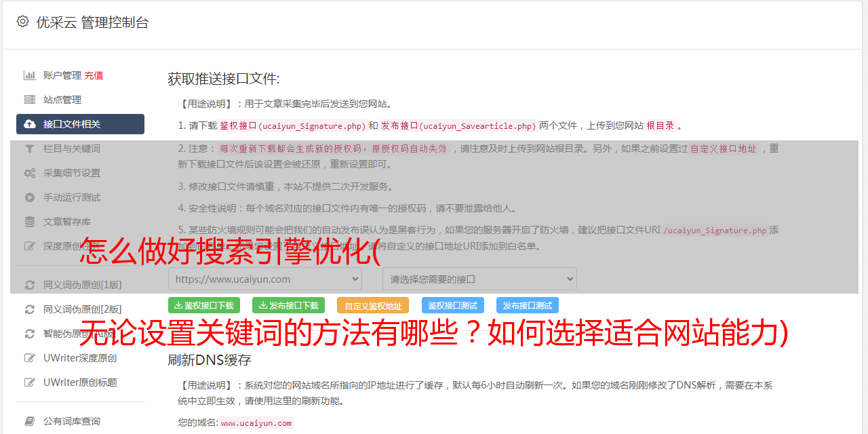This screenshot has width=868, height=434.
Task: Click the 优采云 管理控制台 title
Action: point(92,22)
